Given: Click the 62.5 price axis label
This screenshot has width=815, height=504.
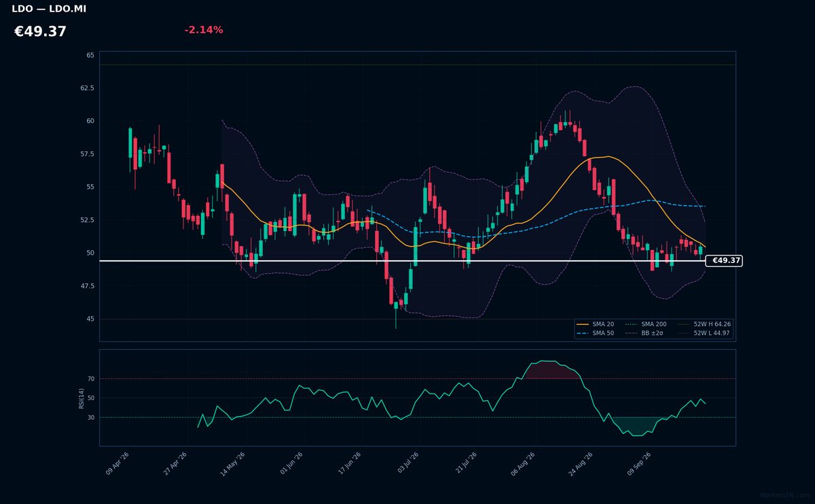Looking at the screenshot, I should point(87,88).
